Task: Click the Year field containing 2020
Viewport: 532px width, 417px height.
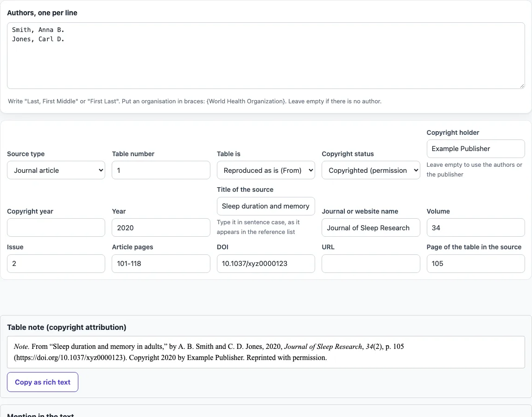Action: [x=161, y=227]
